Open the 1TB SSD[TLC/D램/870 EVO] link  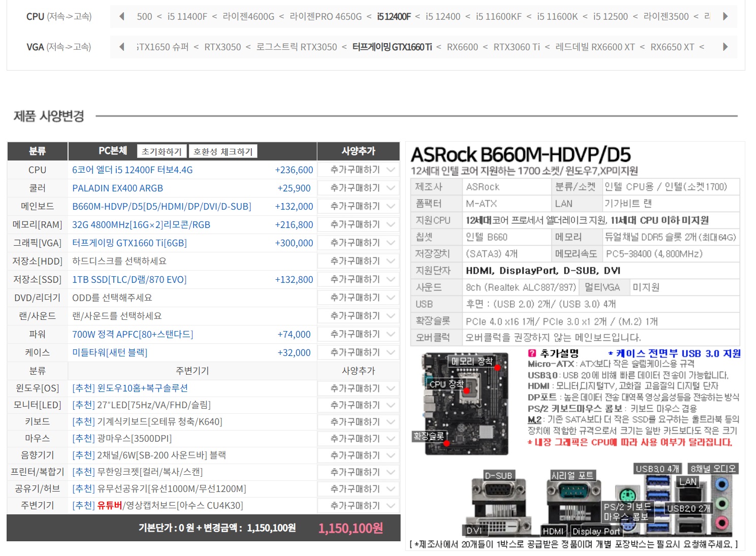(129, 280)
